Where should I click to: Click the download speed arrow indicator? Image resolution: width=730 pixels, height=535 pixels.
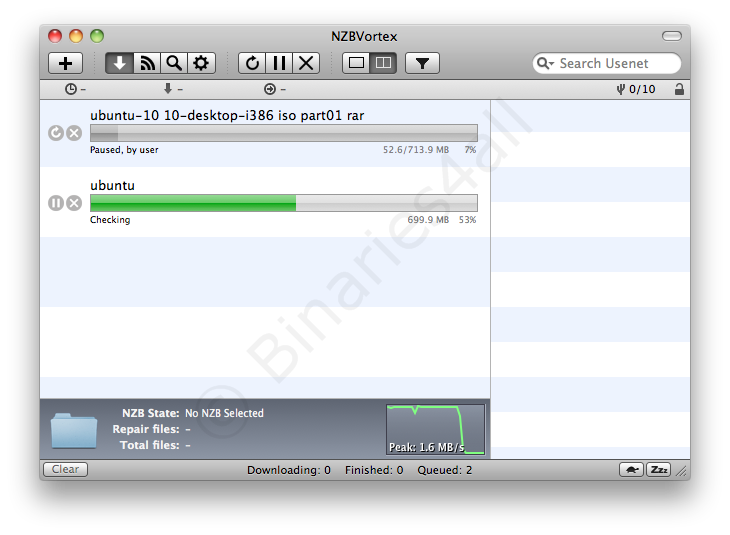point(173,89)
